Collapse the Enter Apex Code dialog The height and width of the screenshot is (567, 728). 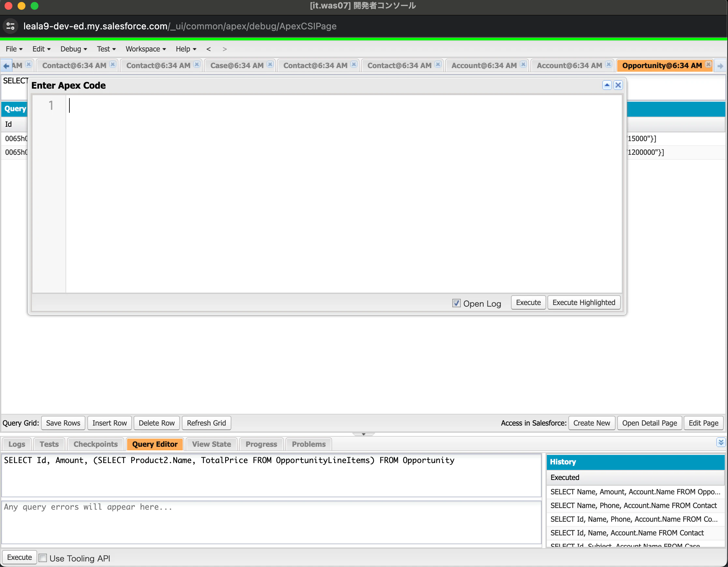[607, 85]
